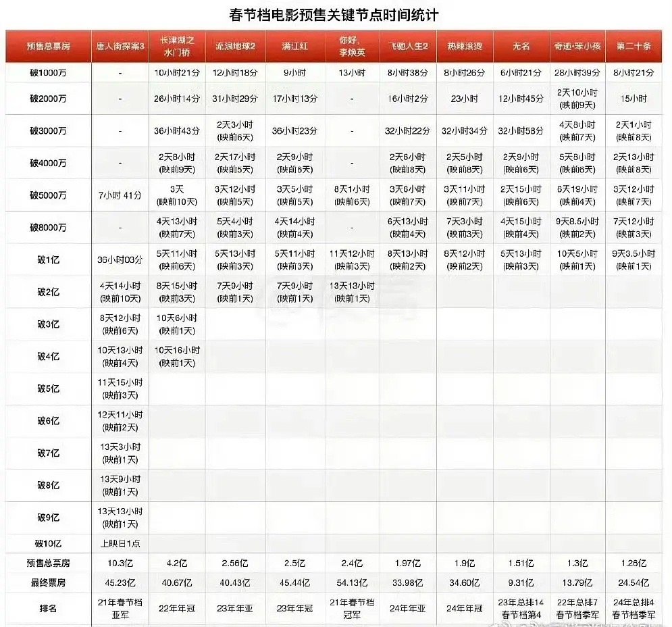Click the 4.2亿 presale total cell
Screen dimensions: 672x627
tap(177, 563)
